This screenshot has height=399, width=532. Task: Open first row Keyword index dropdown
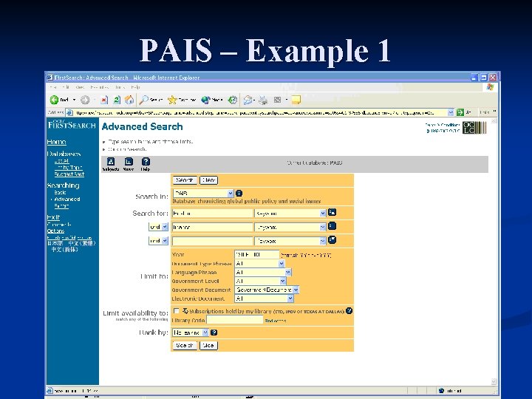click(x=322, y=213)
